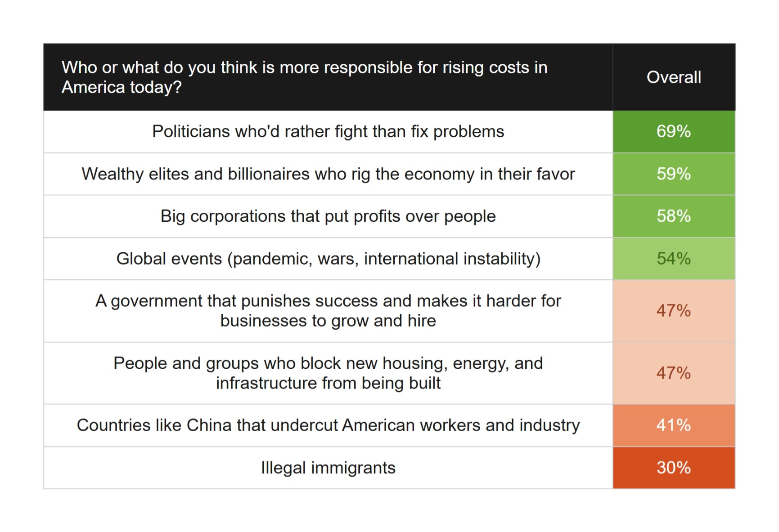Image resolution: width=779 pixels, height=532 pixels.
Task: Click the 'Illegal immigrants' row label
Action: coord(328,468)
